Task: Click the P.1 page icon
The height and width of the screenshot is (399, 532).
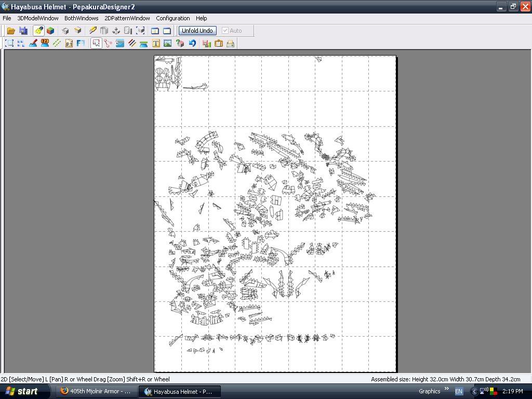Action: pos(69,44)
